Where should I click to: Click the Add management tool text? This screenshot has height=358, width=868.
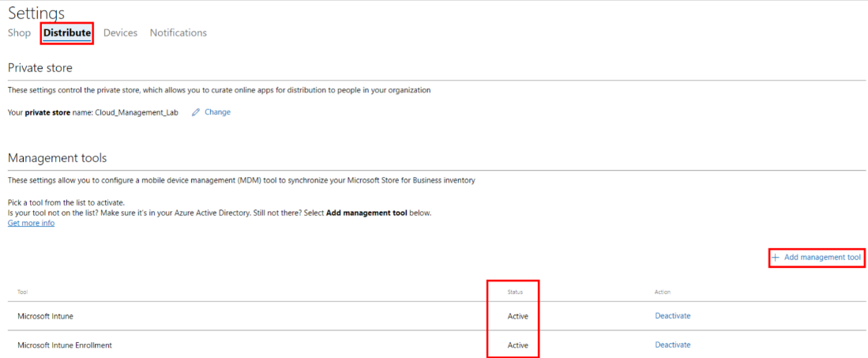pos(822,258)
